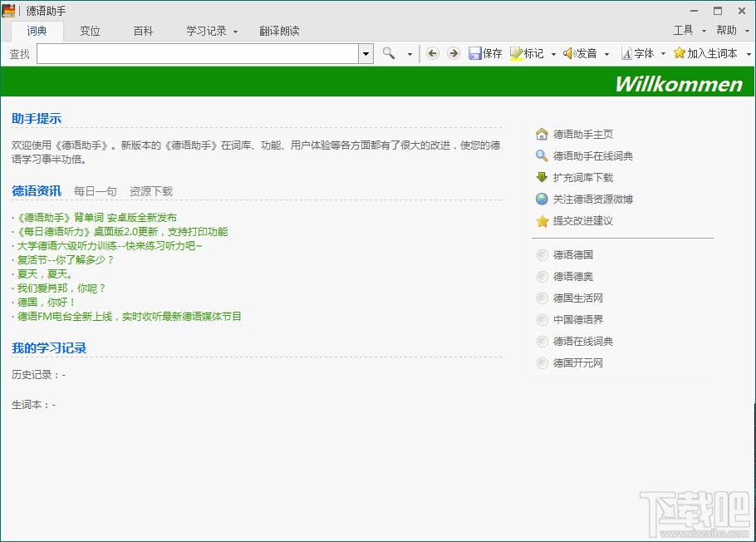The width and height of the screenshot is (756, 542).
Task: Click the green download arrow for 扩充词库下载
Action: [542, 178]
